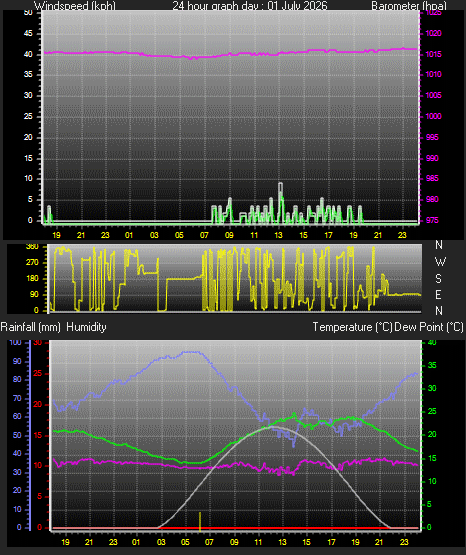Click the 35 value on the windspeed axis
This screenshot has width=466, height=555.
coord(28,74)
